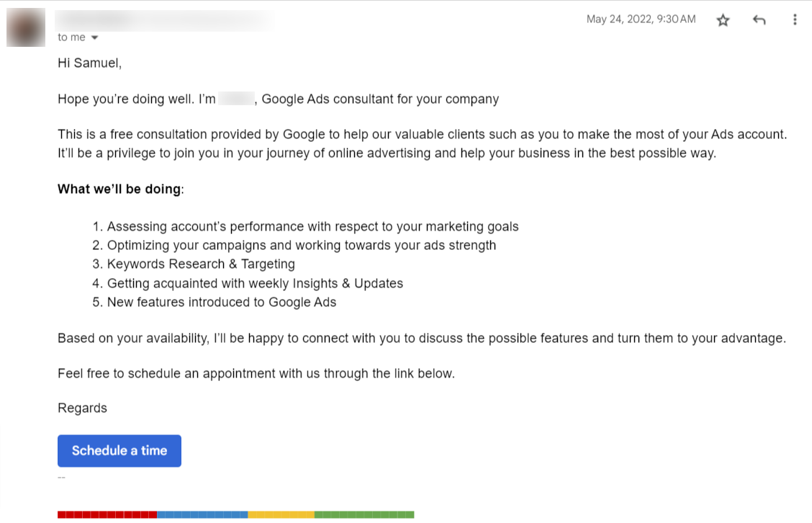The height and width of the screenshot is (523, 812).
Task: Click the 'Hi Samuel,' greeting line
Action: point(89,63)
